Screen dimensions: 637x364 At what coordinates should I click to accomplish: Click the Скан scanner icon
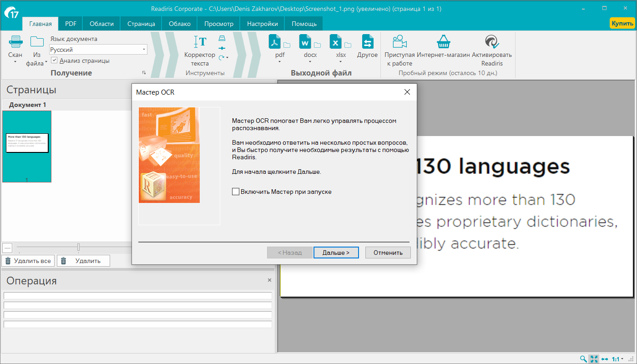tap(15, 42)
